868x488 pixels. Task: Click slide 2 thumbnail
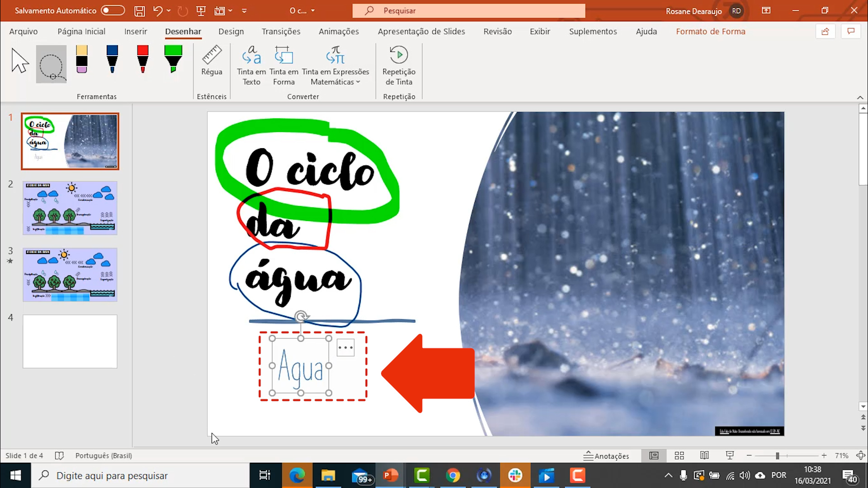70,207
